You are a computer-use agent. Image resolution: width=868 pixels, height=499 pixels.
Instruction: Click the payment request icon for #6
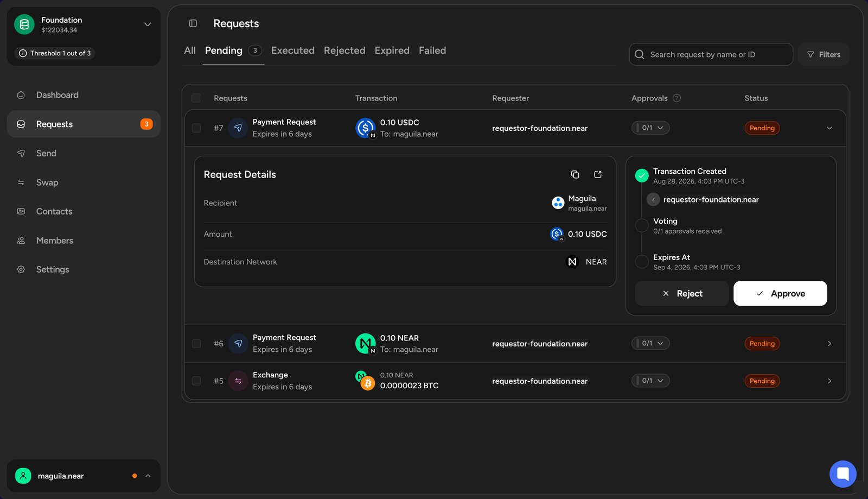238,343
